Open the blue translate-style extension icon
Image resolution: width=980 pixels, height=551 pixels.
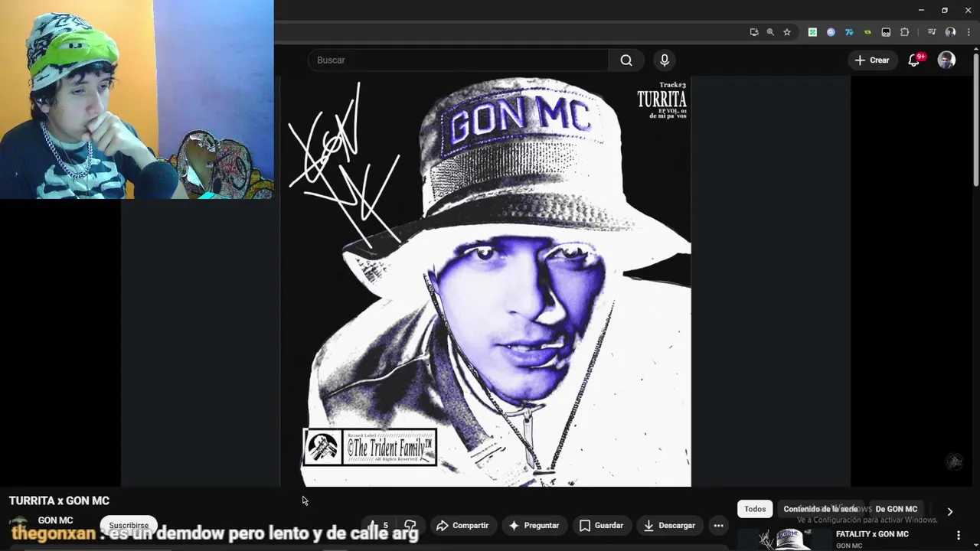[x=849, y=32]
